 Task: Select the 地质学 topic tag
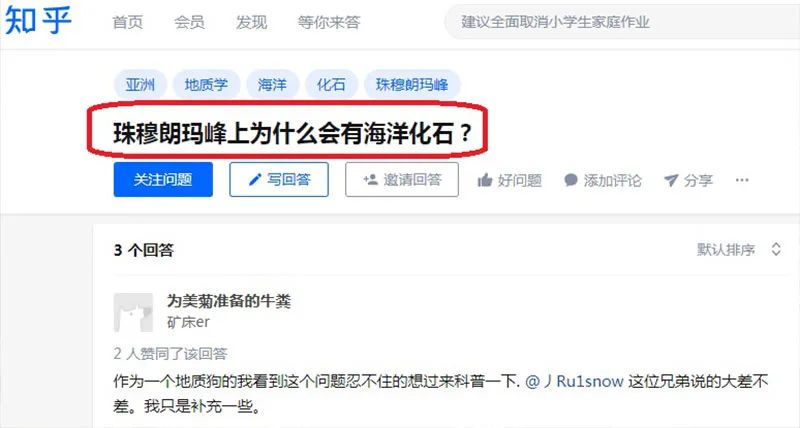pyautogui.click(x=207, y=85)
